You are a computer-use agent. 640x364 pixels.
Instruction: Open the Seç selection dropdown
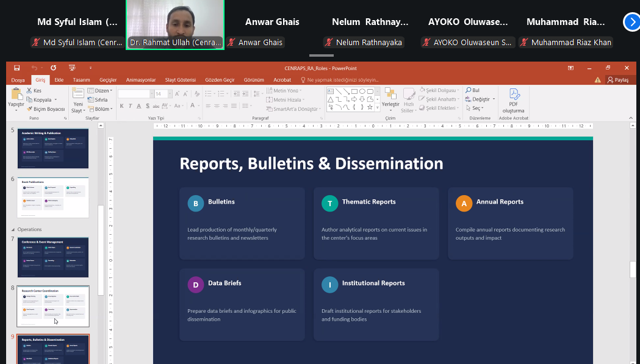tap(475, 108)
